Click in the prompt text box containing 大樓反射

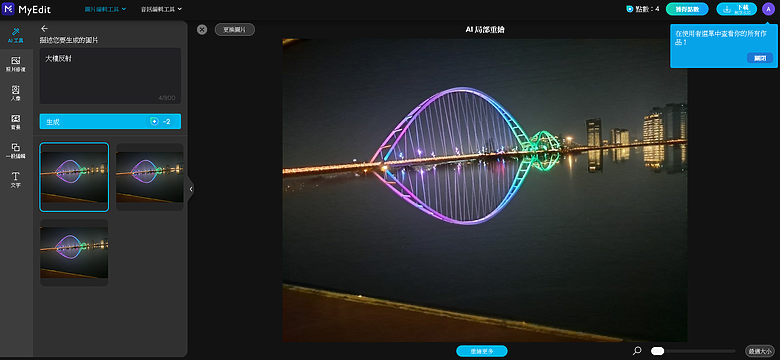coord(110,76)
